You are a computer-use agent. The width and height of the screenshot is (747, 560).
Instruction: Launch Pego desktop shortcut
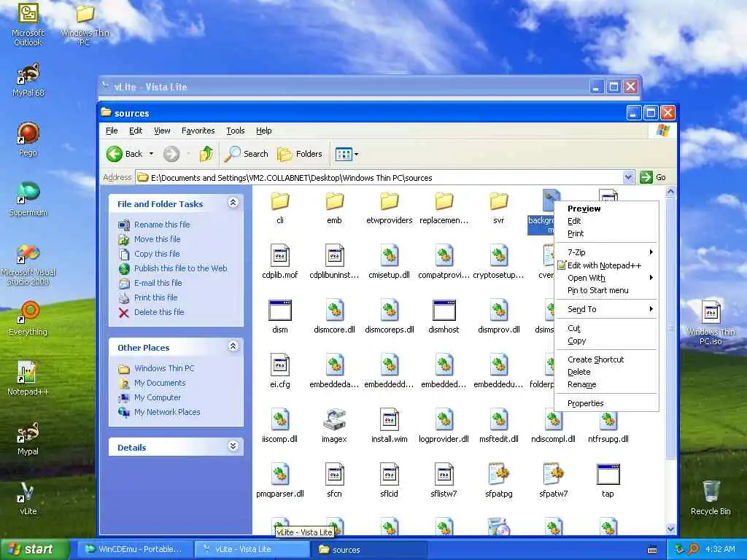28,139
